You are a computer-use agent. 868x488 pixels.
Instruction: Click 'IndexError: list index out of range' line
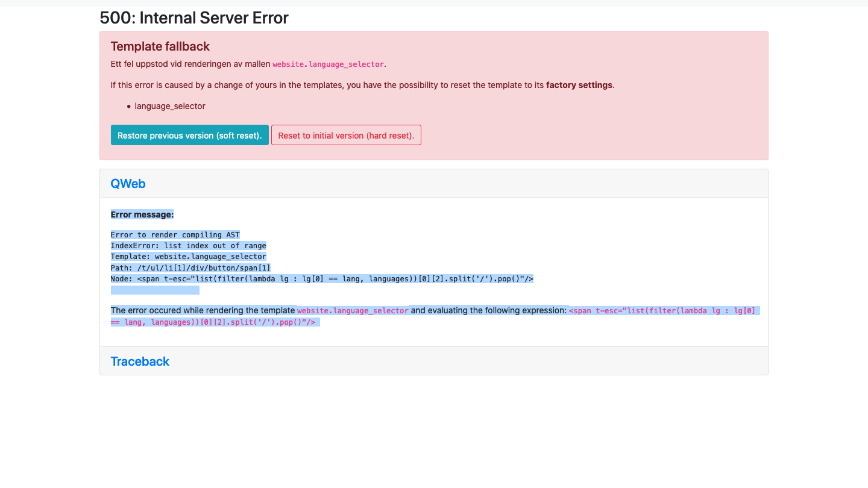coord(189,246)
